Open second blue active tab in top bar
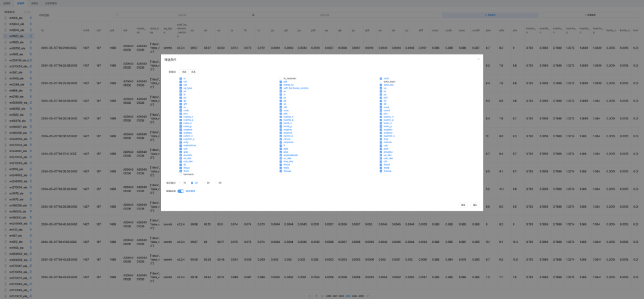644x299 pixels. point(20,3)
